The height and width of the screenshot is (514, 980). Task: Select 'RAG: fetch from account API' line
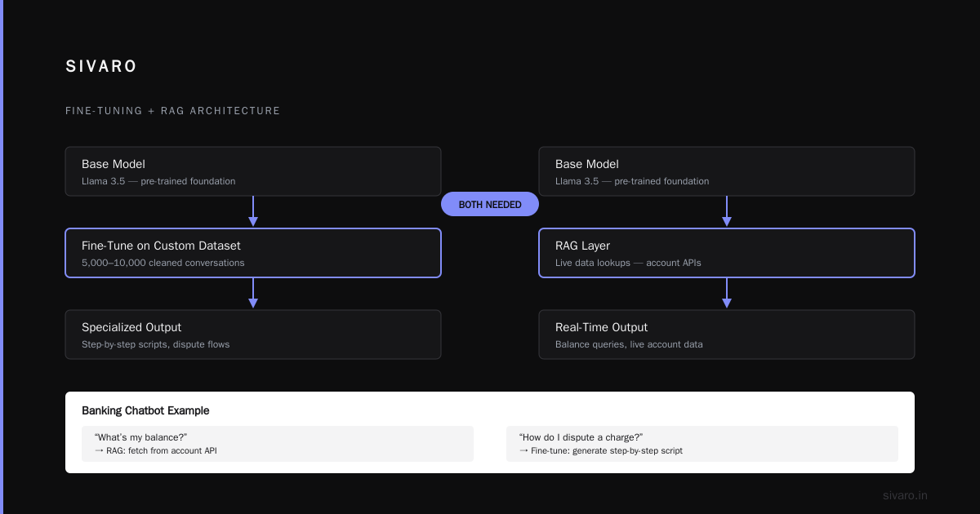155,450
